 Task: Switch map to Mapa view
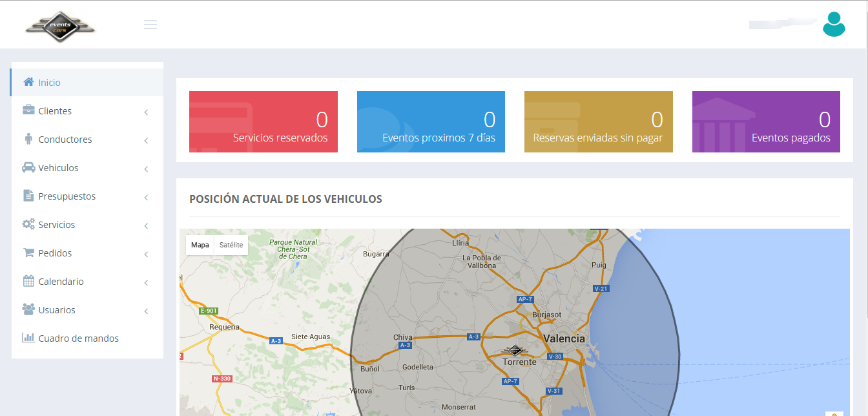click(x=200, y=245)
